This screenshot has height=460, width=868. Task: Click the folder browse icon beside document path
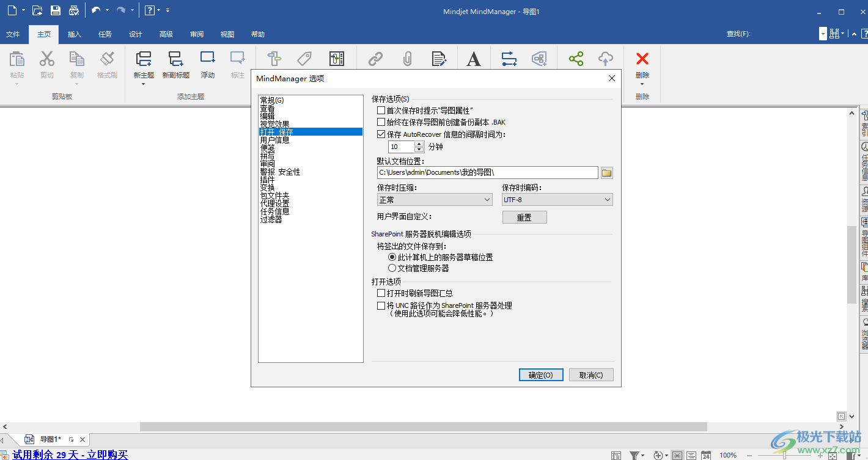coord(606,173)
